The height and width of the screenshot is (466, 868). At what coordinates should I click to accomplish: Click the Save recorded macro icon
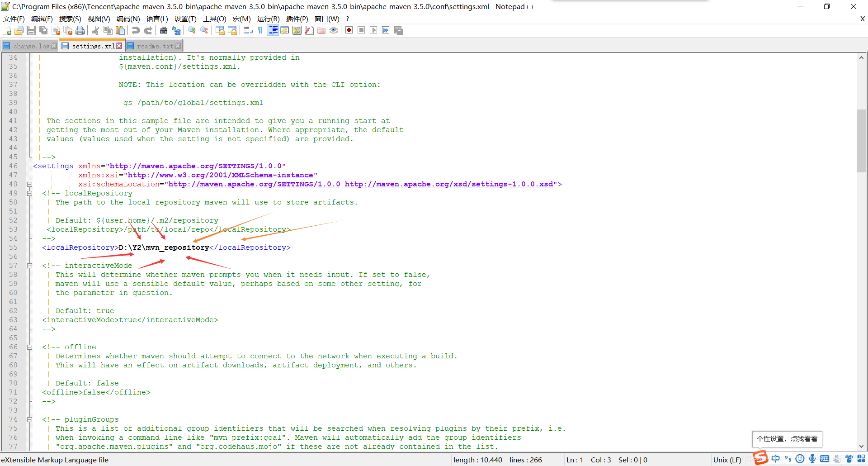tap(398, 30)
